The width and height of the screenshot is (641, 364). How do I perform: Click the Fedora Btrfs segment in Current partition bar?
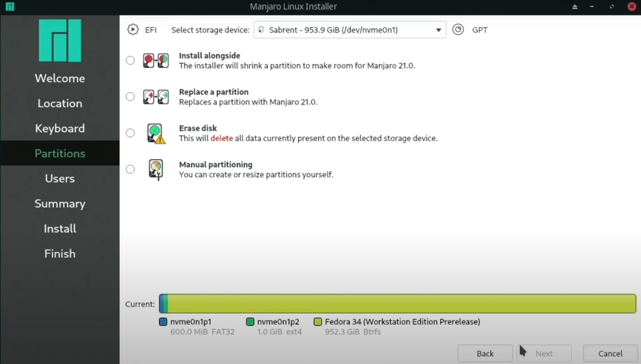(402, 304)
